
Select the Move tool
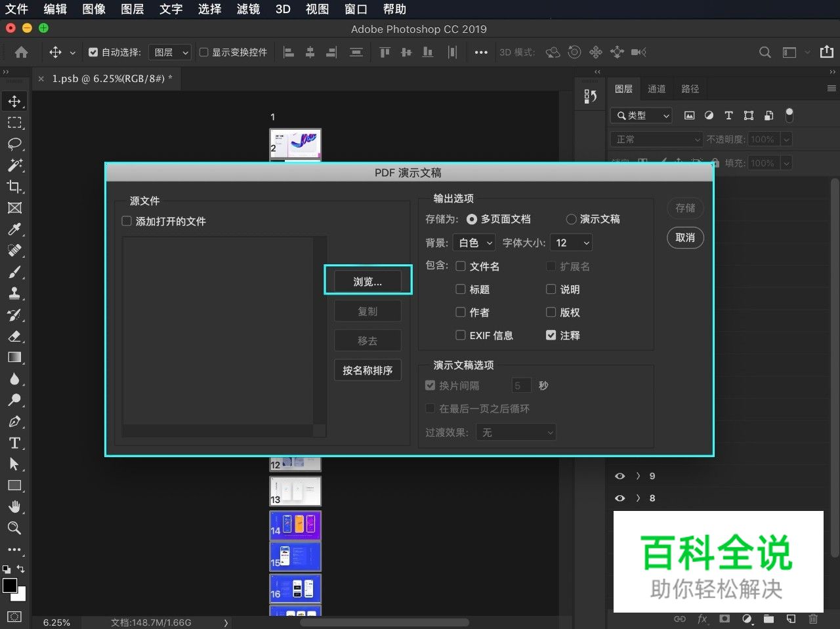pos(14,101)
